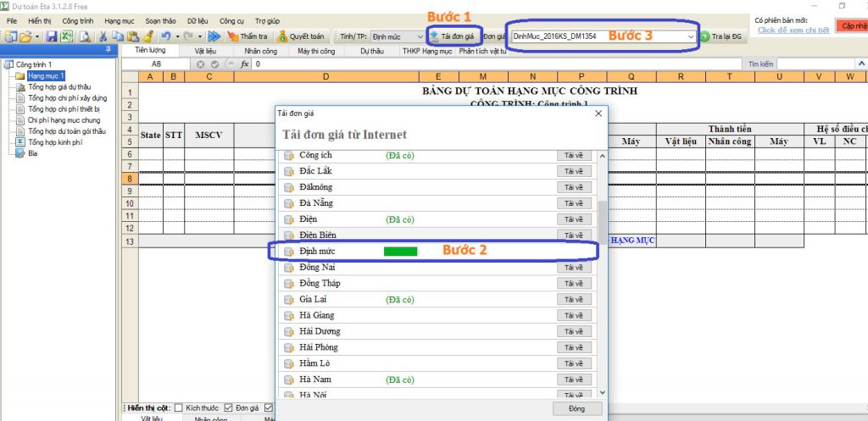Close the Tải đơn giá dialog

tap(598, 114)
